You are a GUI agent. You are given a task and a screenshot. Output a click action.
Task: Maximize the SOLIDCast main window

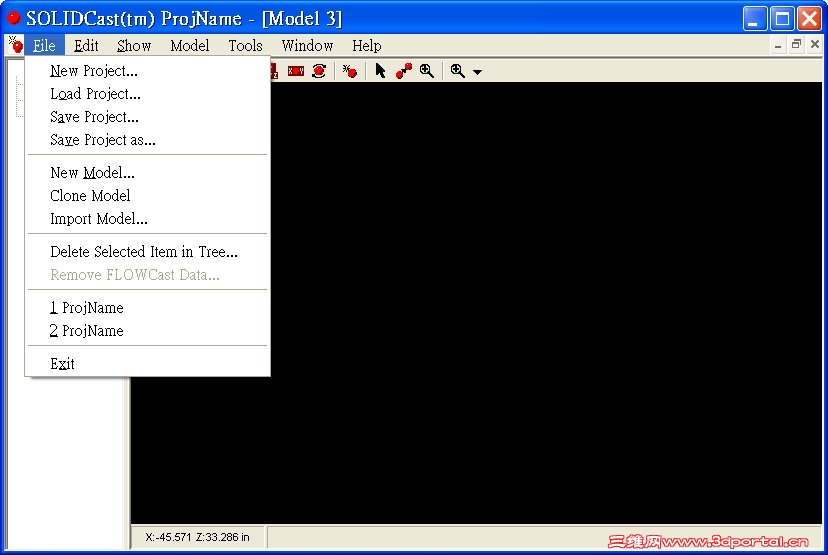[x=782, y=18]
